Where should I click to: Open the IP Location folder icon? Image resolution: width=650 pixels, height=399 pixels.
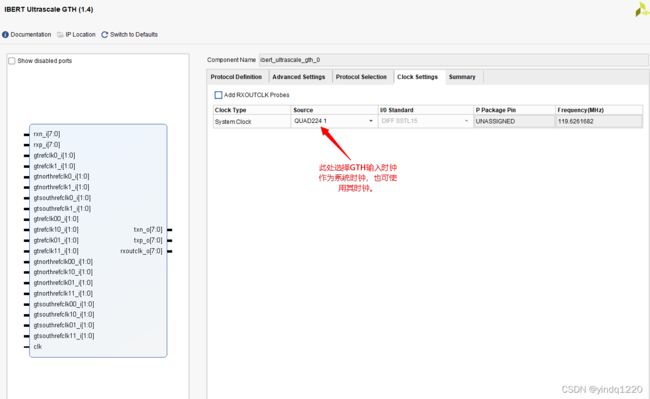60,35
